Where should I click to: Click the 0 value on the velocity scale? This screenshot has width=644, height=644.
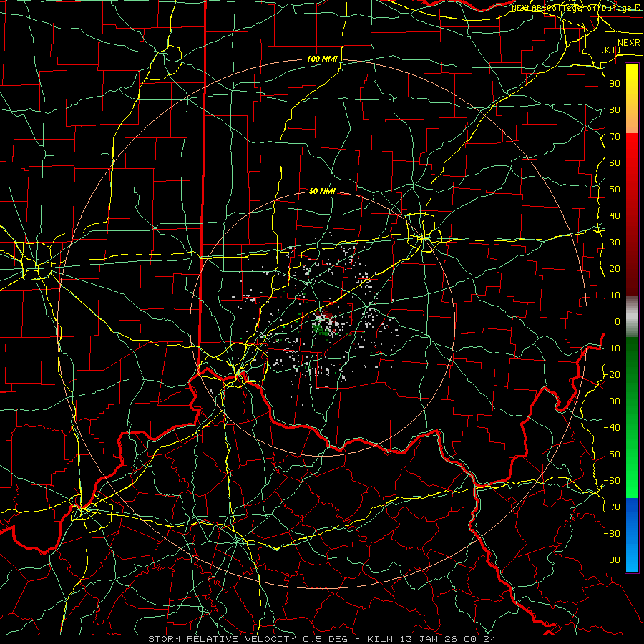coord(618,322)
